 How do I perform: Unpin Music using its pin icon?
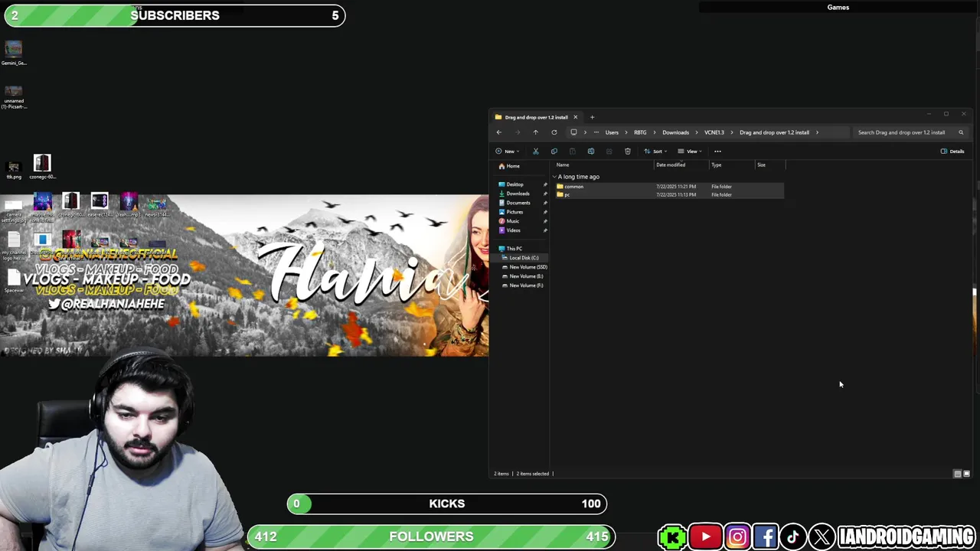(x=545, y=221)
